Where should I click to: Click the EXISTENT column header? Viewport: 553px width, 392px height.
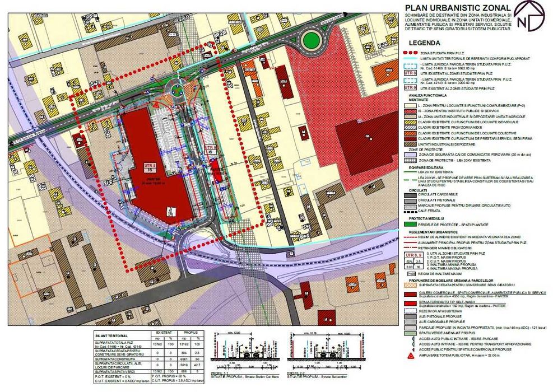[163, 333]
